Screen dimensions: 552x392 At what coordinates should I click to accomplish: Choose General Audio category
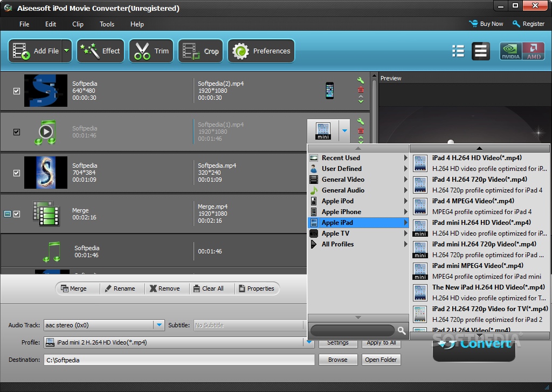(358, 190)
